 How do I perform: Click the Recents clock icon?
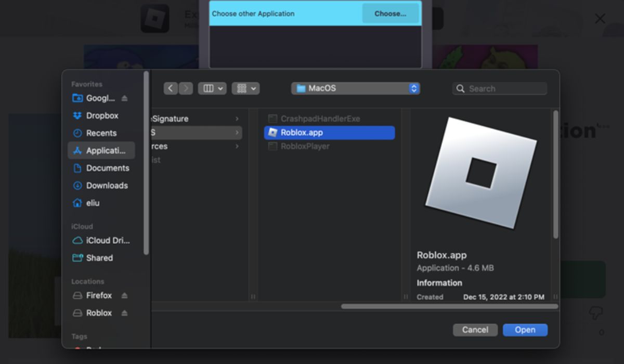pyautogui.click(x=77, y=133)
